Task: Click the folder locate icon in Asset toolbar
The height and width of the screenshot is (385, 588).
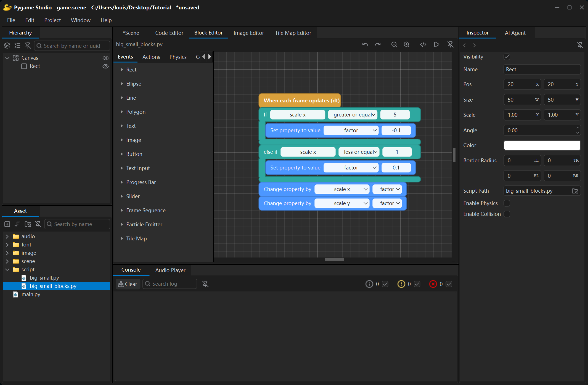Action: 28,224
